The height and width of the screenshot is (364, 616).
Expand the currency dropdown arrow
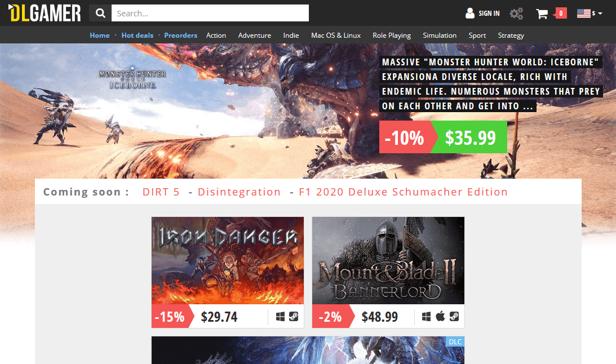click(x=600, y=14)
